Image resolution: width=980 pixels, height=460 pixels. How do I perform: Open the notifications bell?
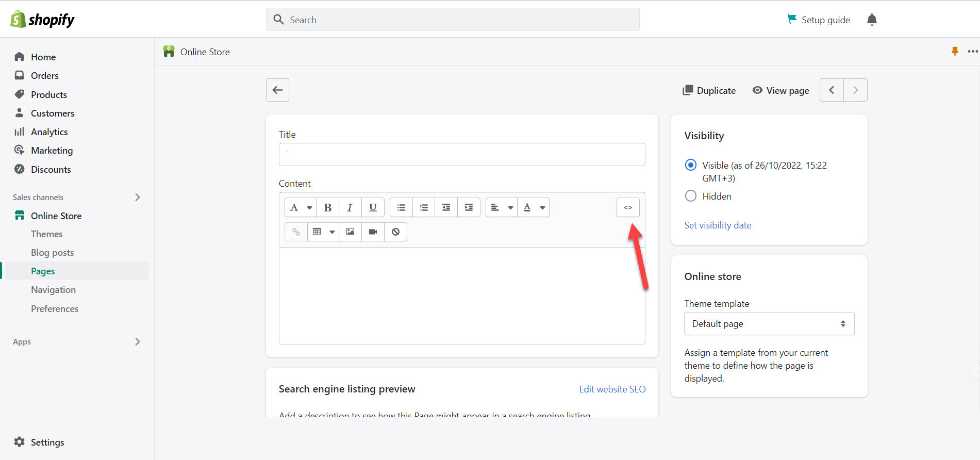872,20
